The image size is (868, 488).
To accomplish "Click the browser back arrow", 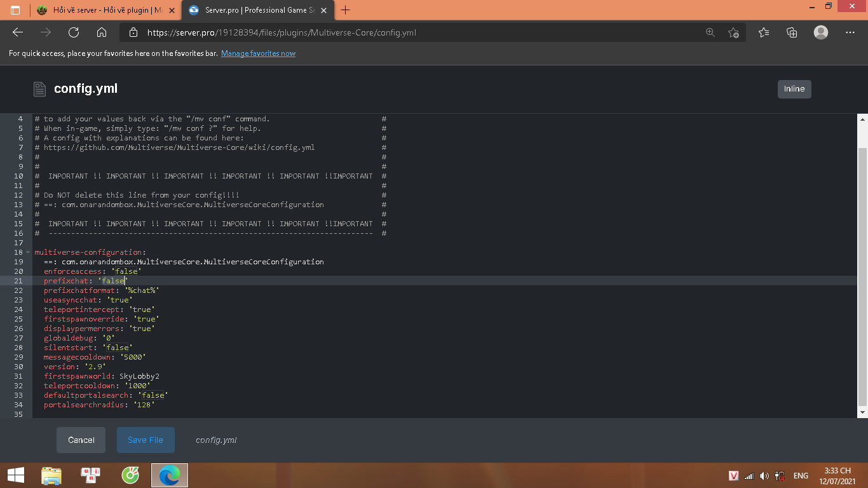I will (18, 32).
